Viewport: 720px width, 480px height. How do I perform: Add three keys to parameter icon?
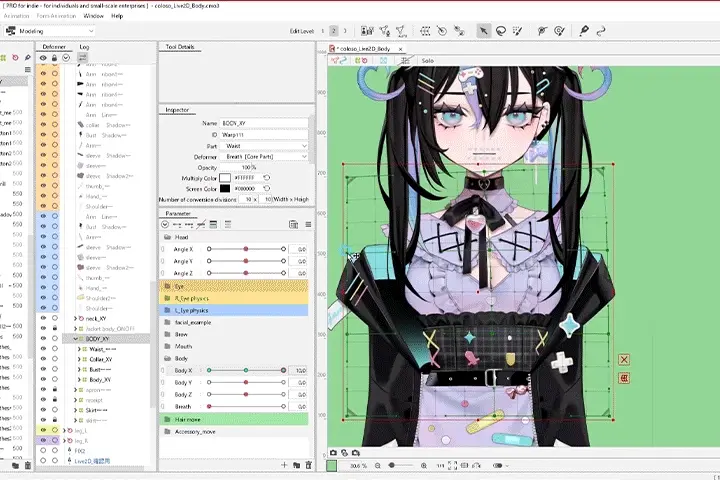[189, 225]
